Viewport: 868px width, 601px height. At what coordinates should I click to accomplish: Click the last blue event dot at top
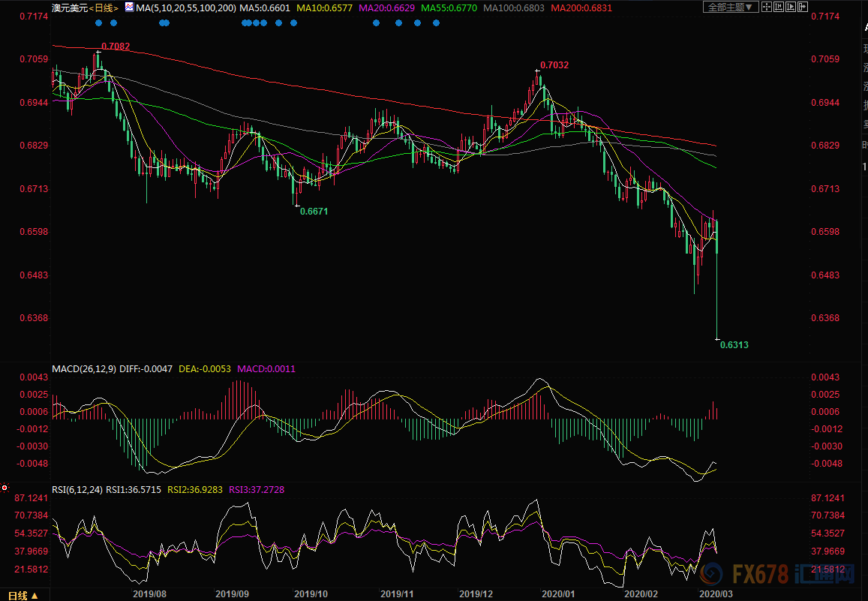(437, 23)
